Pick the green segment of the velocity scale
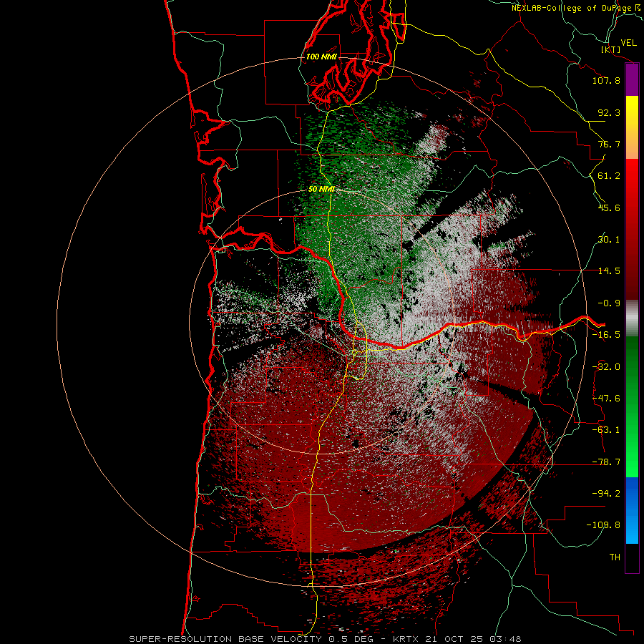Image resolution: width=644 pixels, height=644 pixels. click(x=632, y=406)
